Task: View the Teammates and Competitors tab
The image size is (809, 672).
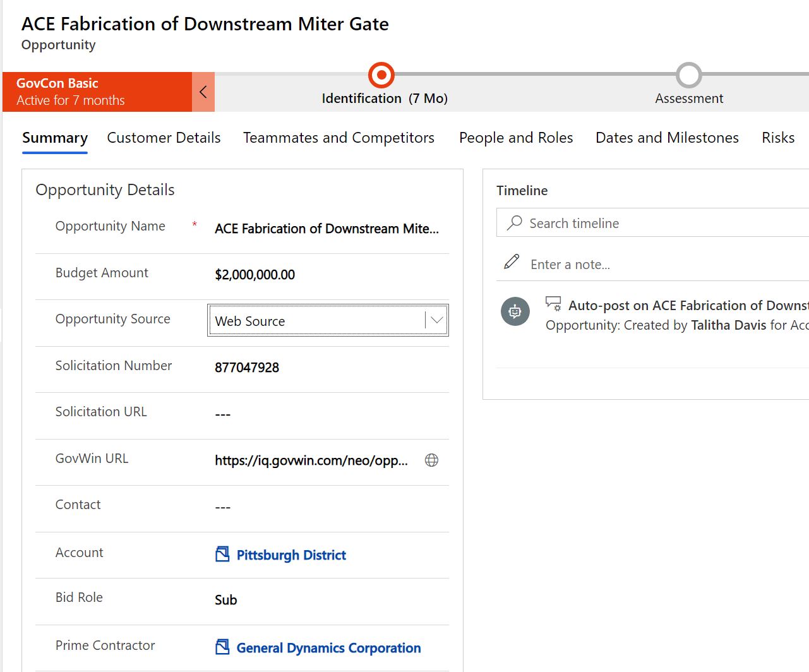Action: pos(339,138)
